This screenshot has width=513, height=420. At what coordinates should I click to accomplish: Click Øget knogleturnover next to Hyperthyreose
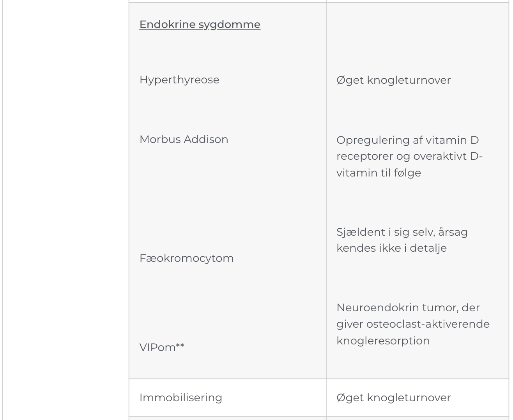393,80
